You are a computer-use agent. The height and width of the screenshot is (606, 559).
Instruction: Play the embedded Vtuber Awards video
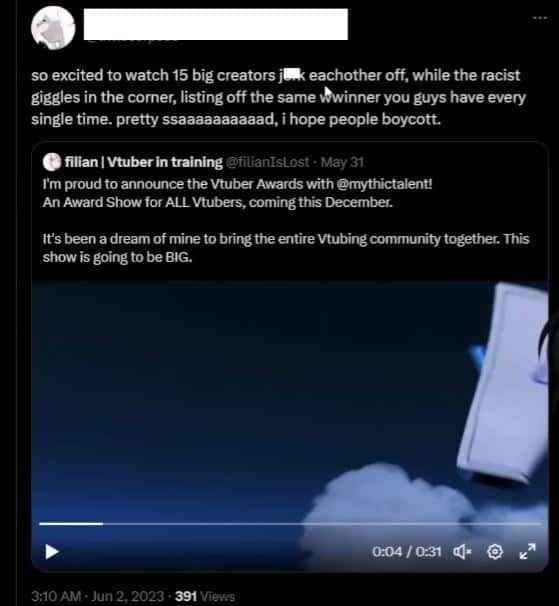(52, 552)
